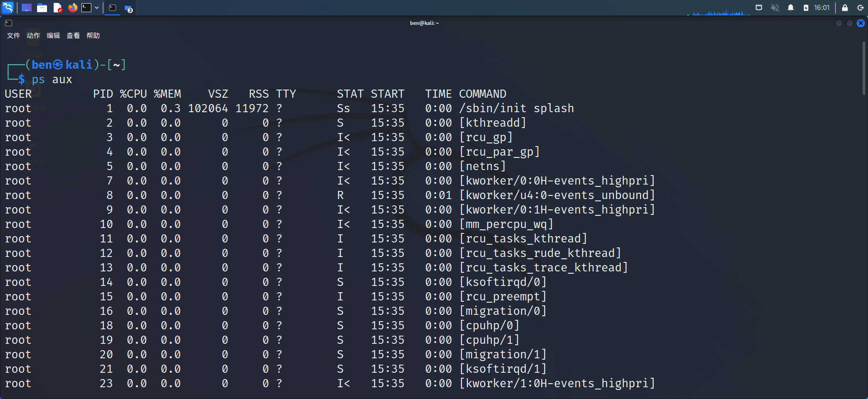Click the 'ps aux' command text

(x=52, y=80)
